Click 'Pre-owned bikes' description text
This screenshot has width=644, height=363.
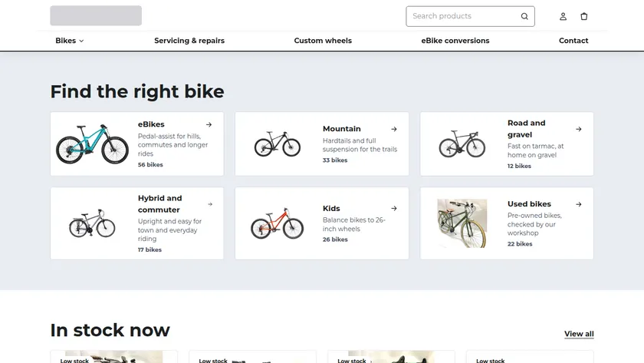pos(534,224)
